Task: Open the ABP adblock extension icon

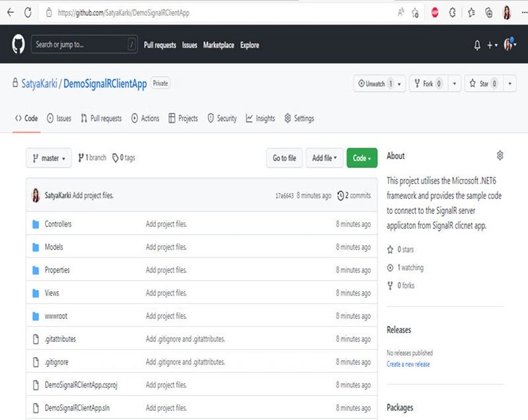Action: point(435,13)
